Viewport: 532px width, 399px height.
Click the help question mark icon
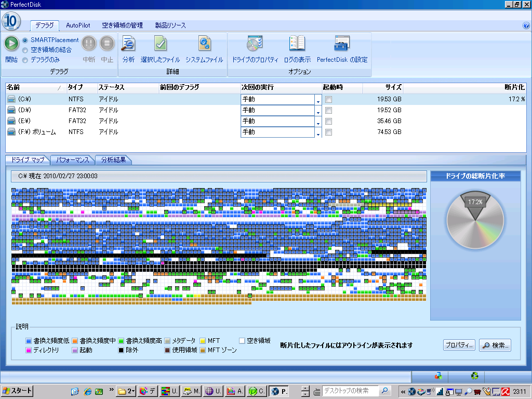pyautogui.click(x=526, y=25)
